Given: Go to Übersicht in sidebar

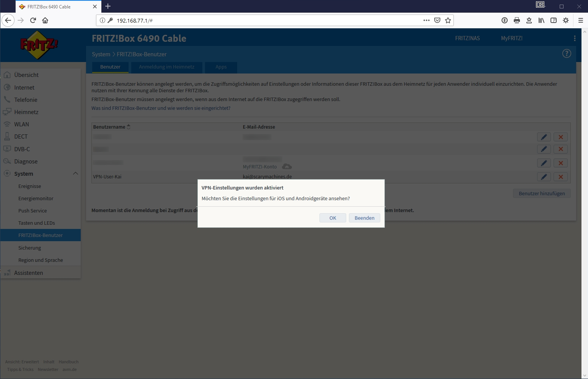Looking at the screenshot, I should pyautogui.click(x=41, y=75).
